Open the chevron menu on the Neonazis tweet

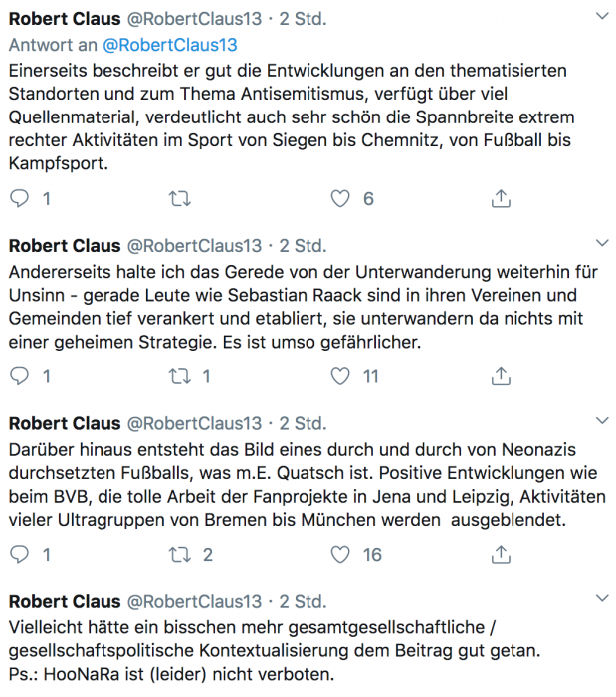[x=602, y=420]
